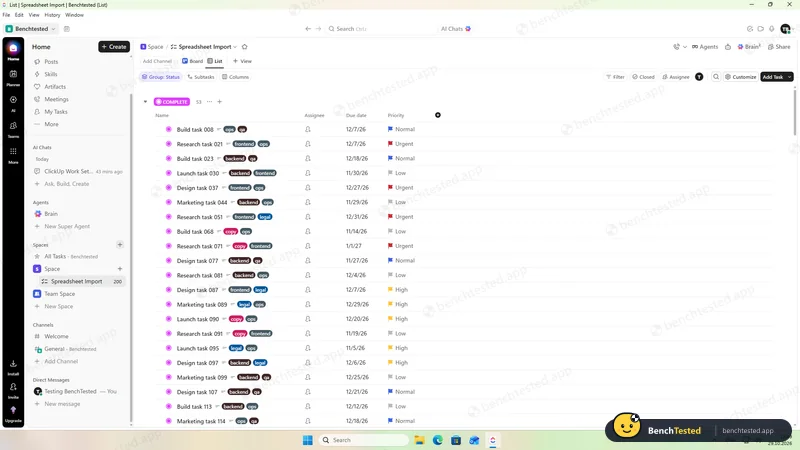This screenshot has width=800, height=450.
Task: Toggle status circle for Build task 008
Action: tap(169, 130)
